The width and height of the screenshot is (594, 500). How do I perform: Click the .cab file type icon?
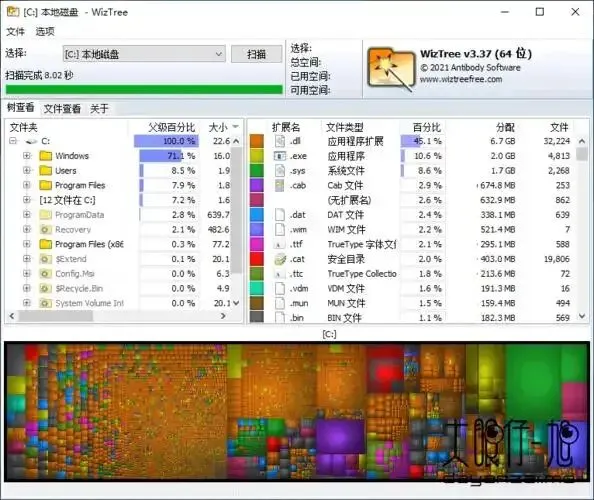pyautogui.click(x=280, y=185)
